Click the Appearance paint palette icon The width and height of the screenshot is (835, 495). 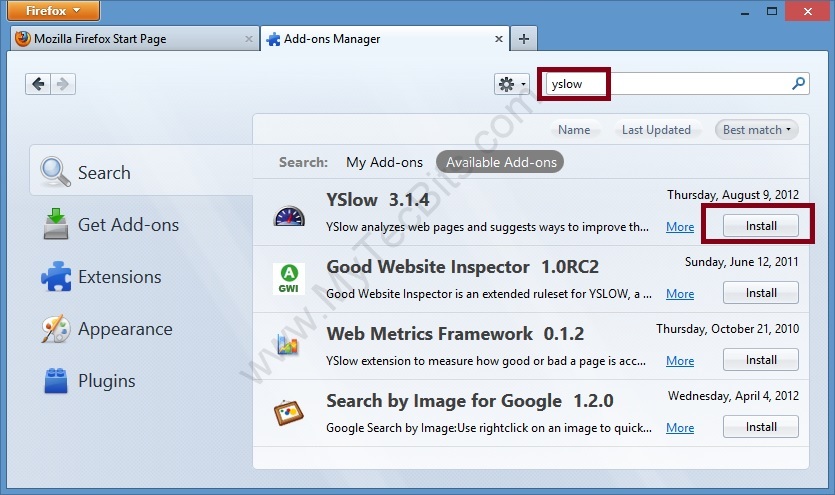pyautogui.click(x=55, y=328)
